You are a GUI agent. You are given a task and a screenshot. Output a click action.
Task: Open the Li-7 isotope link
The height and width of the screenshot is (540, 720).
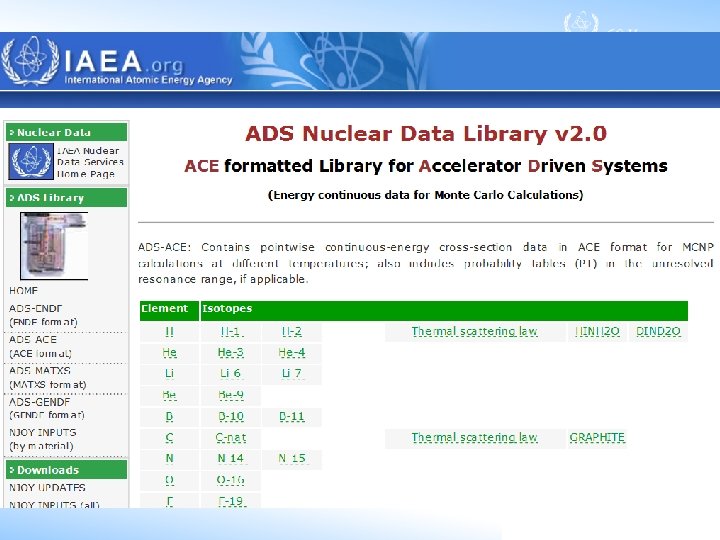tap(292, 373)
